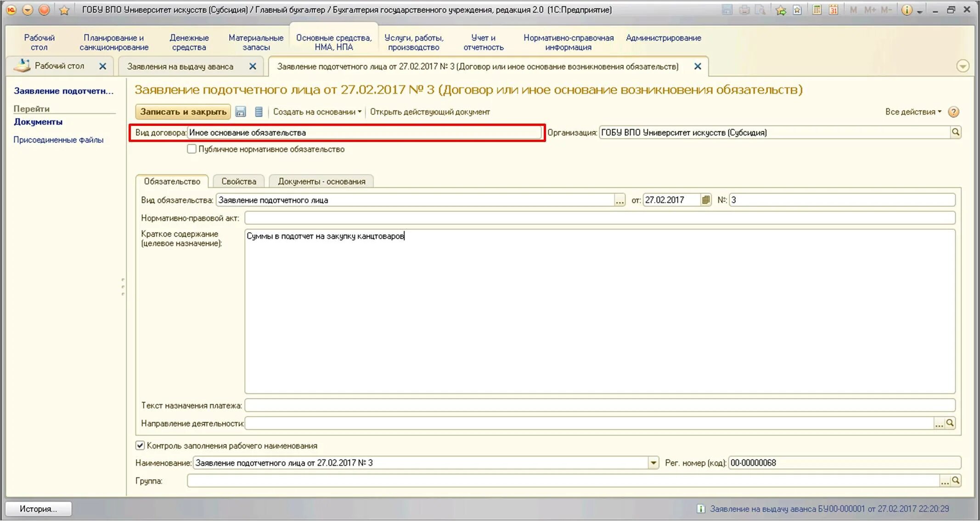Open the calculator icon in title bar
This screenshot has height=521, width=980.
(x=817, y=10)
